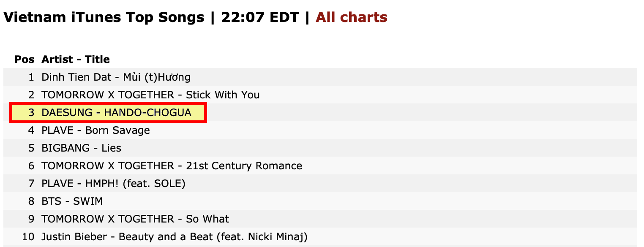The height and width of the screenshot is (247, 644).
Task: Select the "21st Century Romance" song entry
Action: [172, 166]
